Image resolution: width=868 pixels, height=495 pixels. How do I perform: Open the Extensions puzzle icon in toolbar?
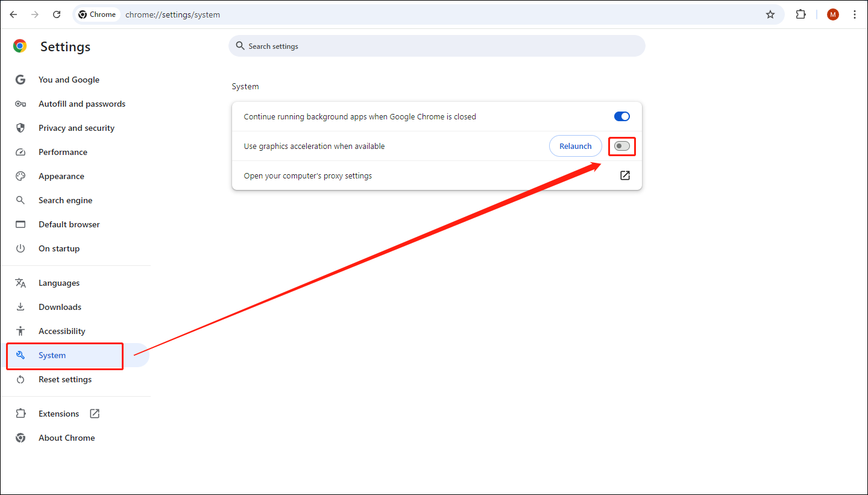[801, 14]
